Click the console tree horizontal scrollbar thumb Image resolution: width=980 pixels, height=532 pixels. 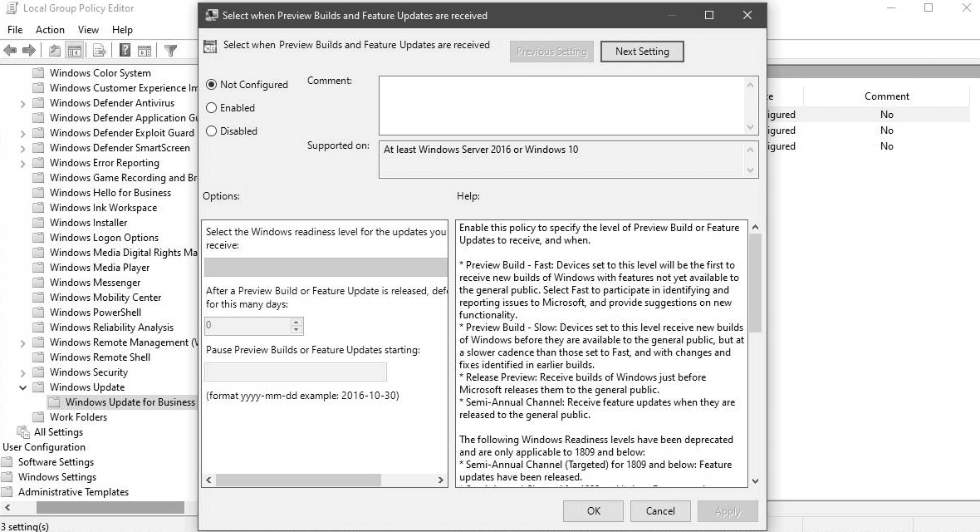(x=110, y=507)
